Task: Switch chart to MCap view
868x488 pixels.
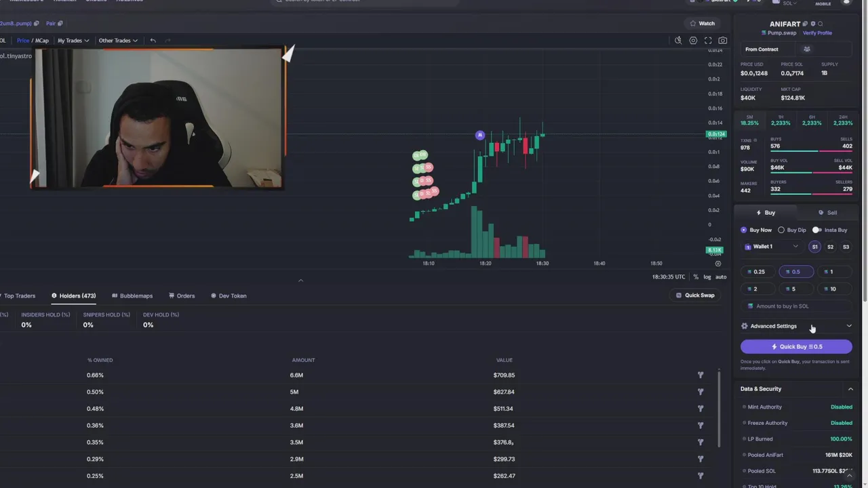Action: (42, 41)
